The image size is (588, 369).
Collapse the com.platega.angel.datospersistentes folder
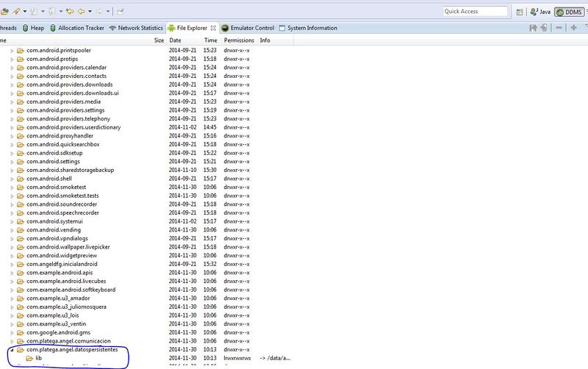(x=12, y=350)
